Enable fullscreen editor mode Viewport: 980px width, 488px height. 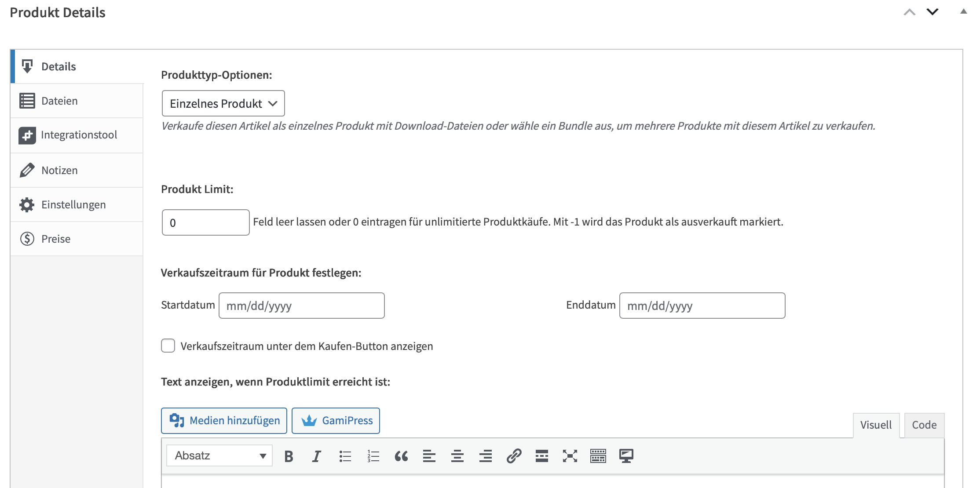click(570, 456)
